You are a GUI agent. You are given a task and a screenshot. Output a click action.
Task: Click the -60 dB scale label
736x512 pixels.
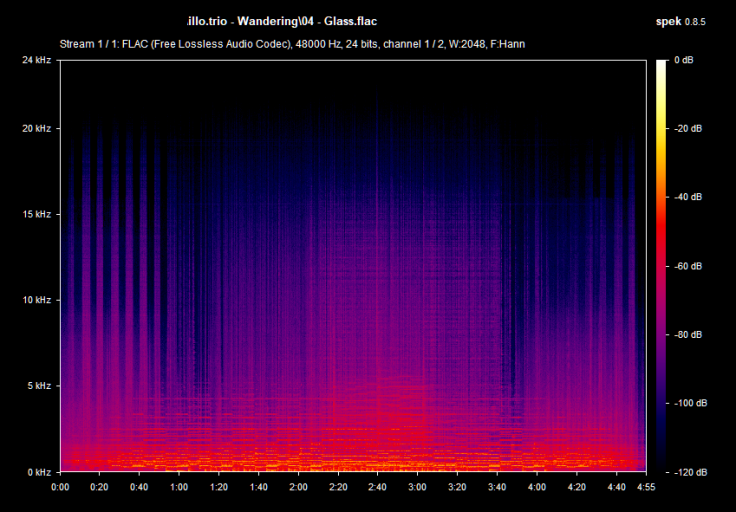[688, 266]
